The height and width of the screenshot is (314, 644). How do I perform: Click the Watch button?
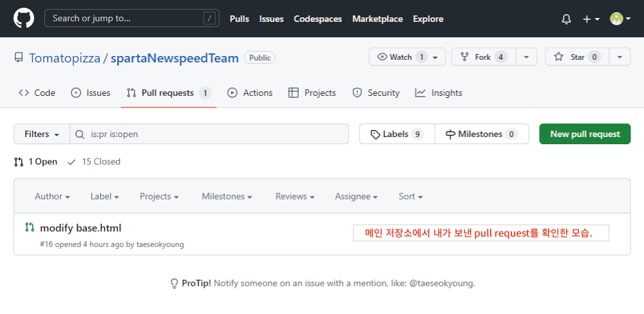click(x=408, y=57)
